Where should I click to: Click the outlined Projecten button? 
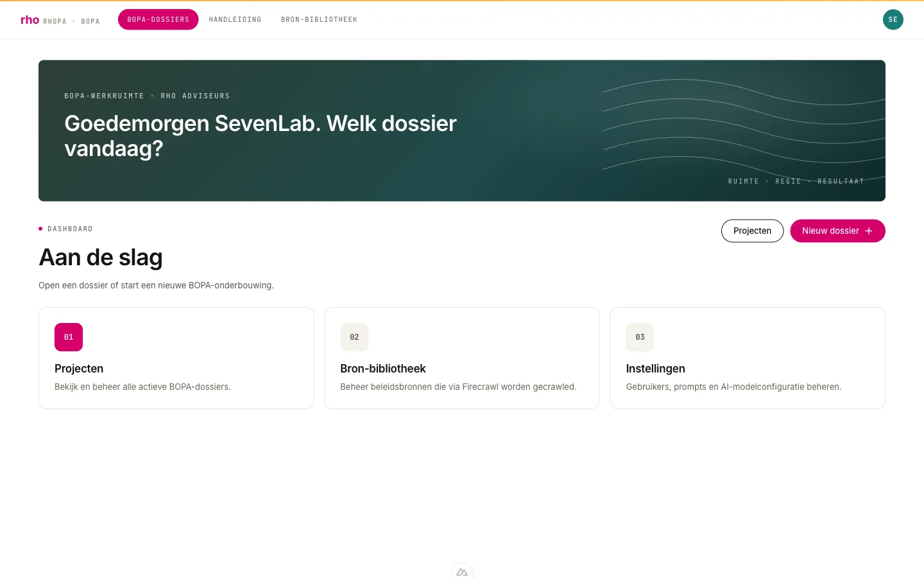coord(752,231)
